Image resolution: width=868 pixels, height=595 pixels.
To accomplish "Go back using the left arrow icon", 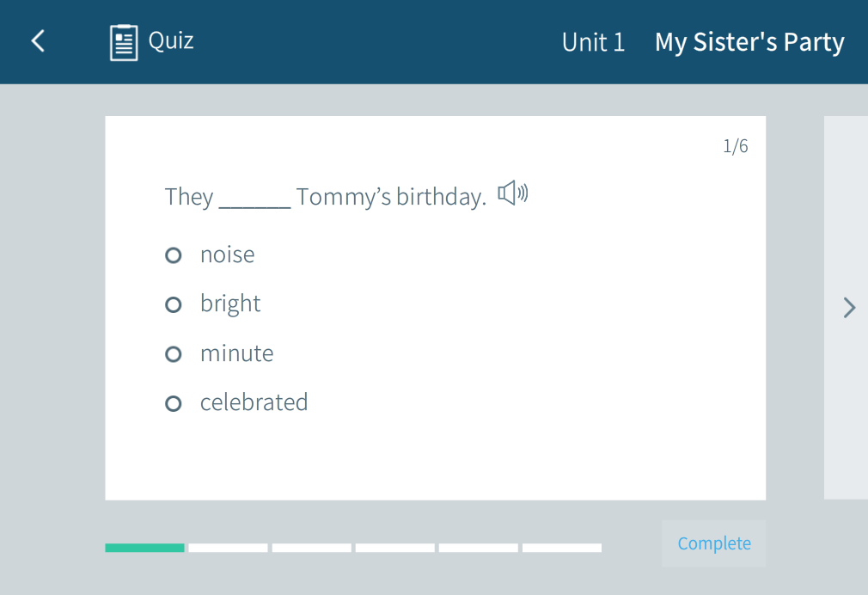I will point(38,41).
